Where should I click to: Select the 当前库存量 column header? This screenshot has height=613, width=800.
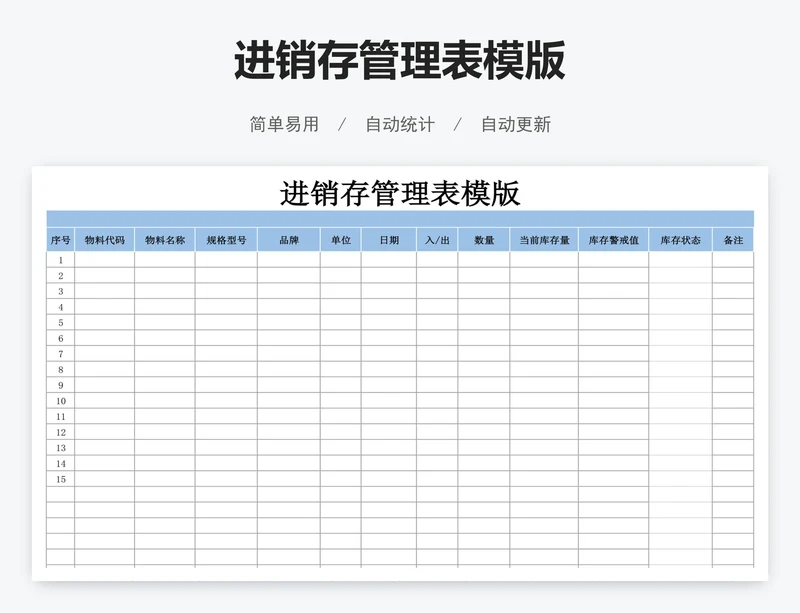544,240
